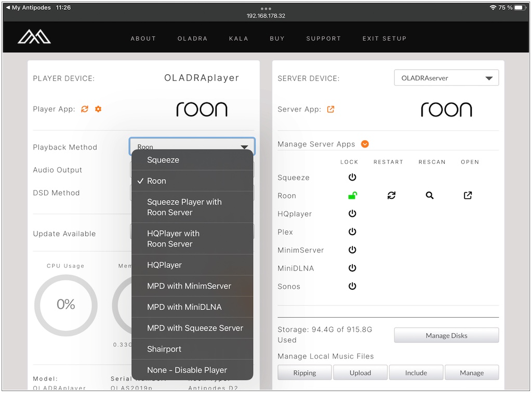
Task: Open ABOUT navigation link
Action: (x=143, y=38)
